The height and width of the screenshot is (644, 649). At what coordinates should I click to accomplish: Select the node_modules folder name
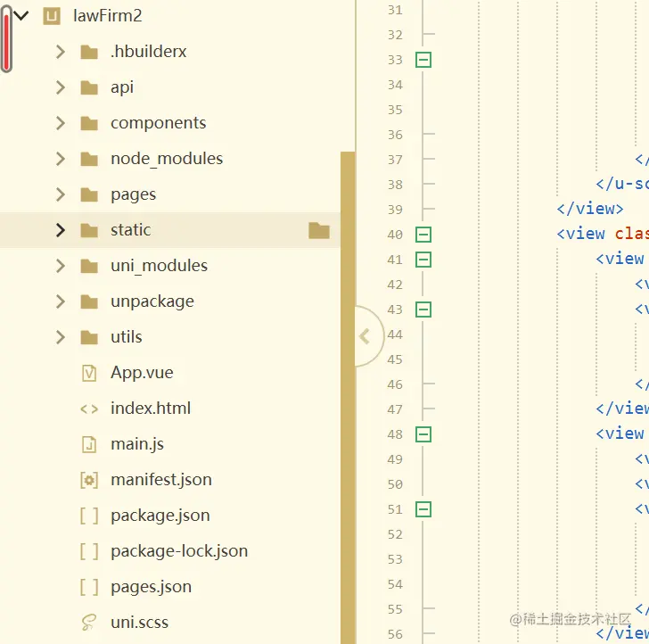point(167,159)
